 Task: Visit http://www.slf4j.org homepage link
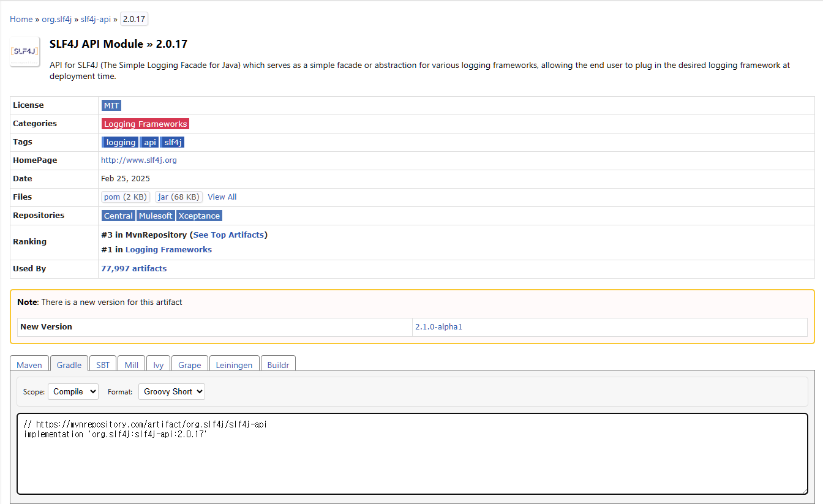tap(139, 160)
